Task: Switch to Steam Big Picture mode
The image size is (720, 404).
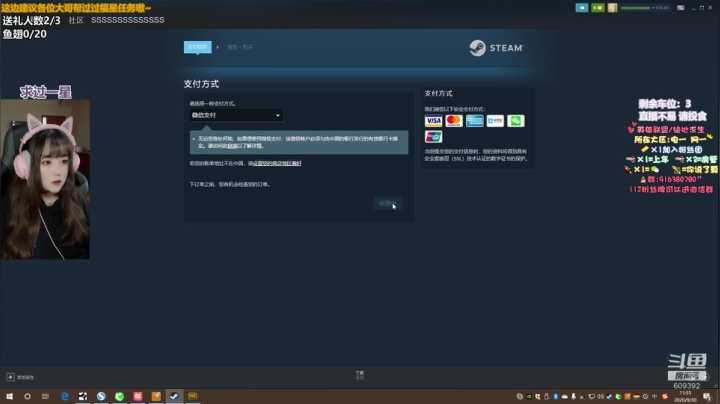Action: pos(681,8)
